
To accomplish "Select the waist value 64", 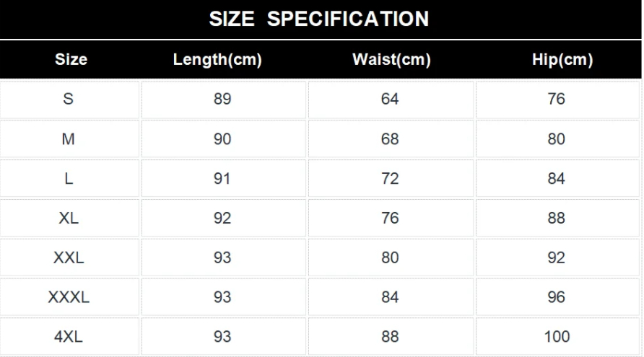I will 390,100.
